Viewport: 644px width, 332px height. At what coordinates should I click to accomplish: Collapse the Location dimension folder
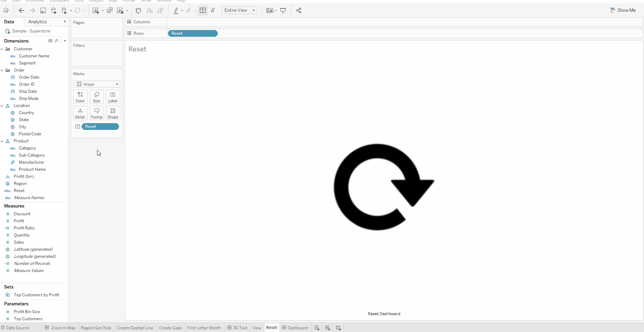[x=2, y=106]
